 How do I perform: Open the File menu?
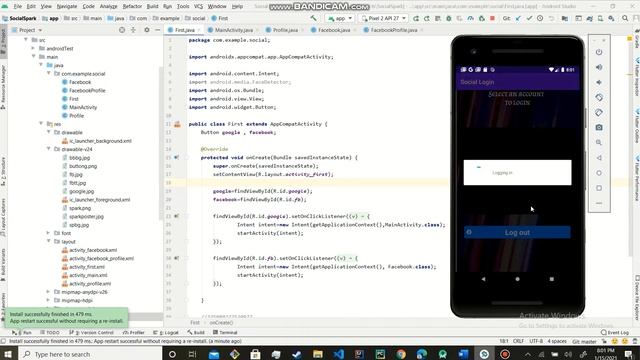(18, 7)
